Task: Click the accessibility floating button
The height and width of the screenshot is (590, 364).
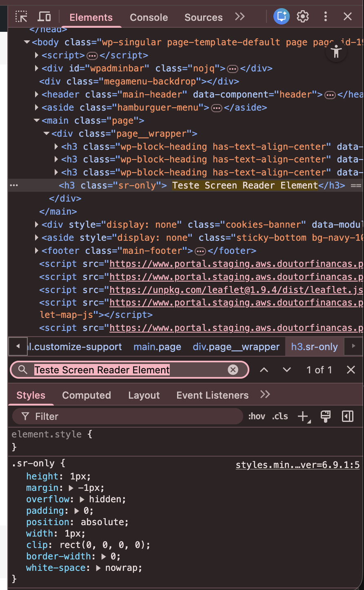Action: [336, 52]
